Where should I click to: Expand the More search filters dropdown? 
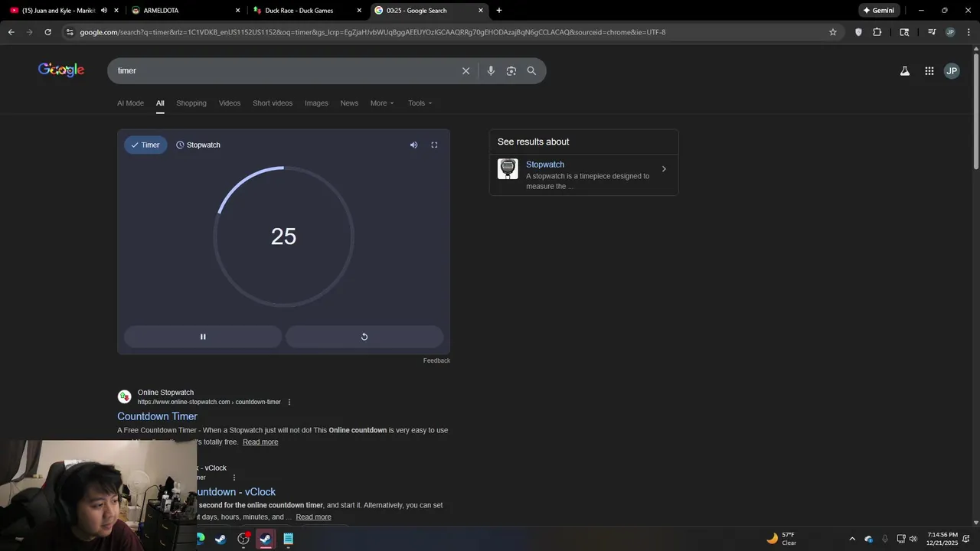(382, 103)
